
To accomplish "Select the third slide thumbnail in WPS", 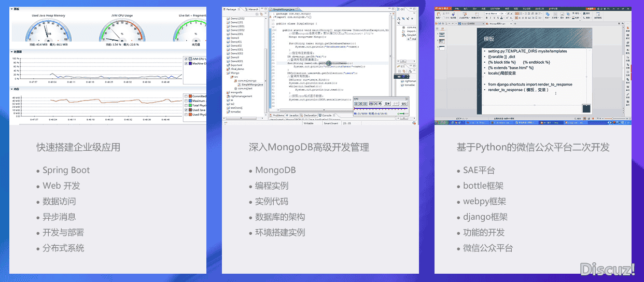I will [442, 48].
